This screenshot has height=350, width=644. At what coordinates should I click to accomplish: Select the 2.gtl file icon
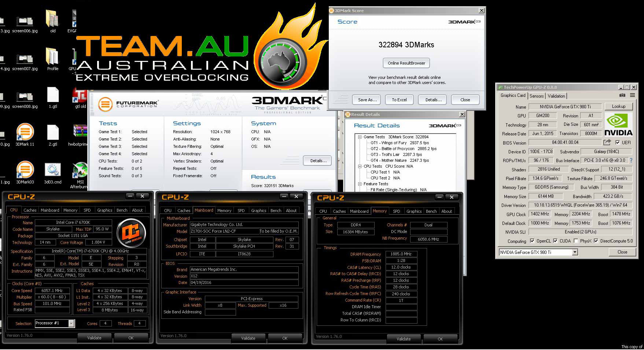53,135
